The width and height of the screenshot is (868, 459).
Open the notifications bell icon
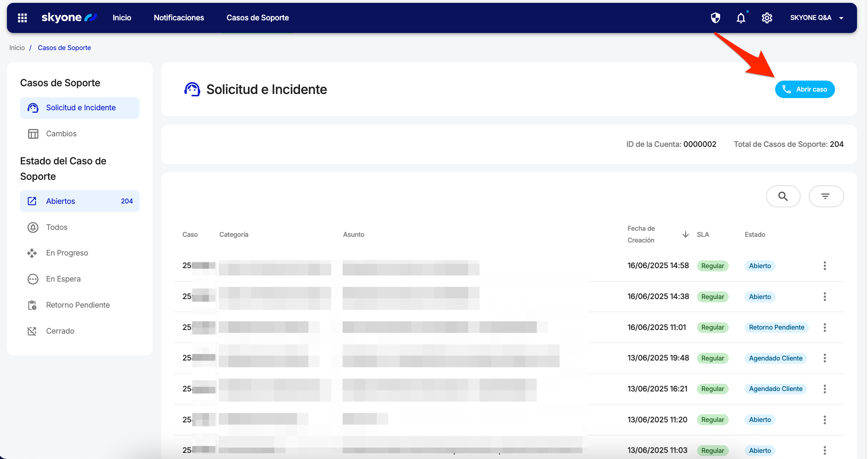pos(741,18)
